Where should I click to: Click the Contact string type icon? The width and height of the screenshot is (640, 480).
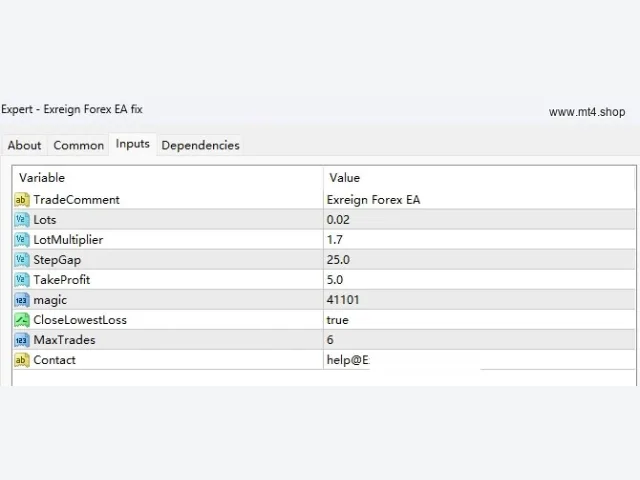[x=22, y=360]
